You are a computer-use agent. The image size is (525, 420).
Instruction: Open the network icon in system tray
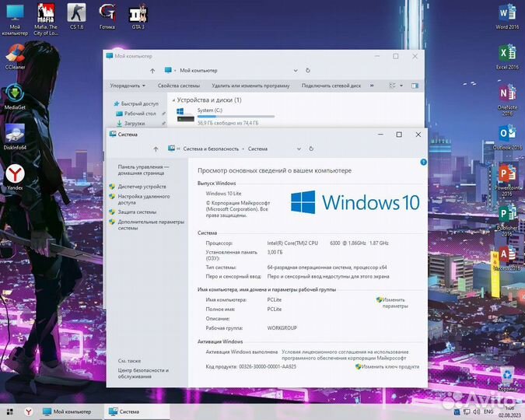coord(467,411)
